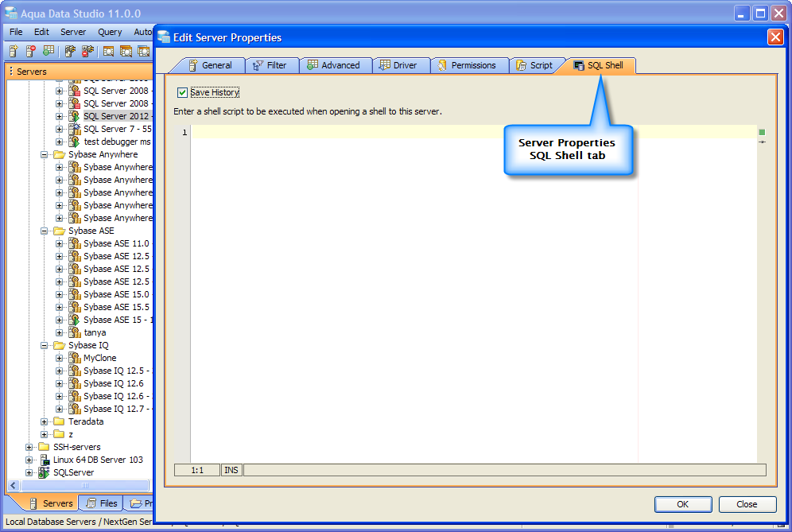The width and height of the screenshot is (792, 532).
Task: Expand the Teradata folder
Action: point(45,421)
